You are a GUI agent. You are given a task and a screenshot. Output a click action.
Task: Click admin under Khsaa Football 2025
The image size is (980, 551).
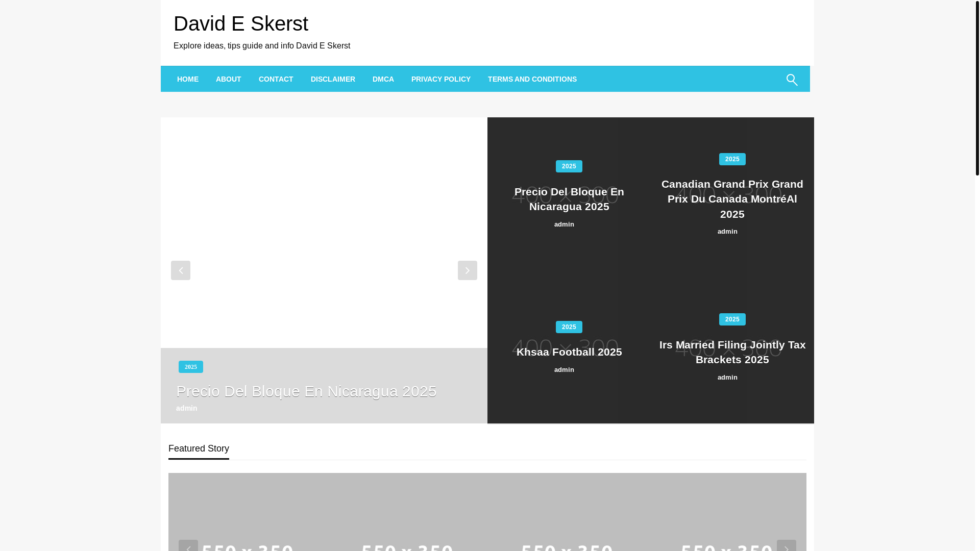point(564,370)
